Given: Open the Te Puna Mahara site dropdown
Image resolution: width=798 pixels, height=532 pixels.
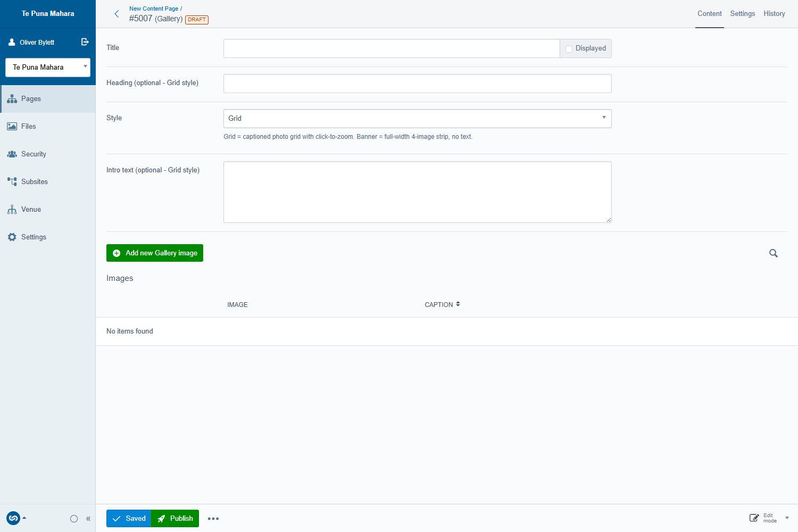Looking at the screenshot, I should pyautogui.click(x=48, y=68).
